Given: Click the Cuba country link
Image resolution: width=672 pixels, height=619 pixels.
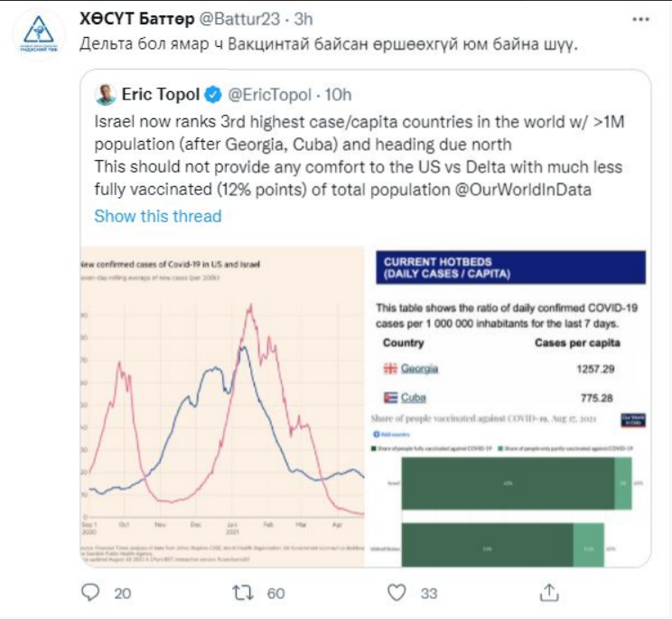Looking at the screenshot, I should click(415, 398).
